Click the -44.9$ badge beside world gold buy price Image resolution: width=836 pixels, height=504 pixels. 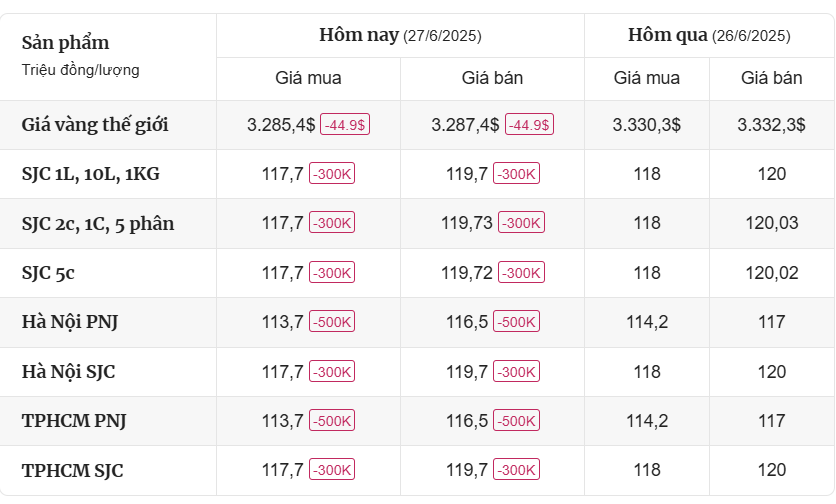coord(344,125)
